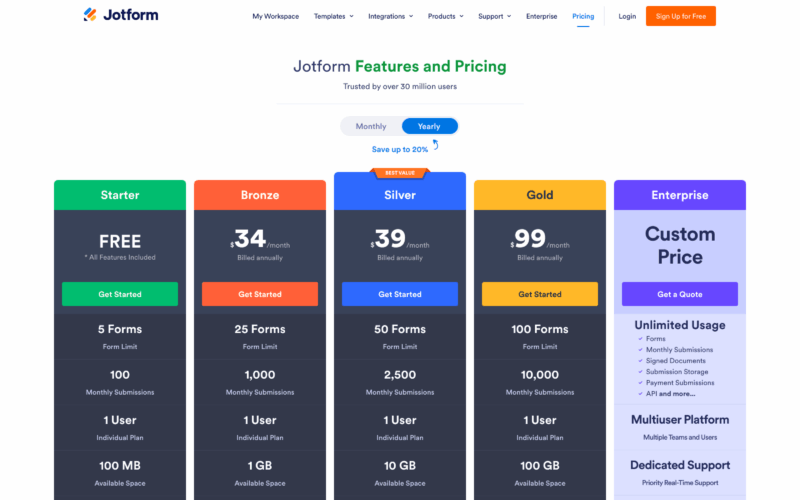This screenshot has width=800, height=500.
Task: Open My Workspace from navigation
Action: point(276,16)
